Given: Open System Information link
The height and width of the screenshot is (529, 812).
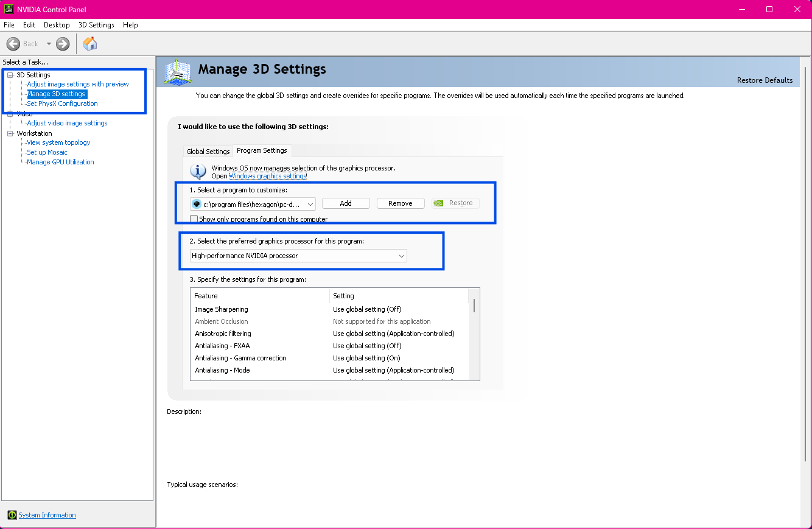Looking at the screenshot, I should coord(47,515).
